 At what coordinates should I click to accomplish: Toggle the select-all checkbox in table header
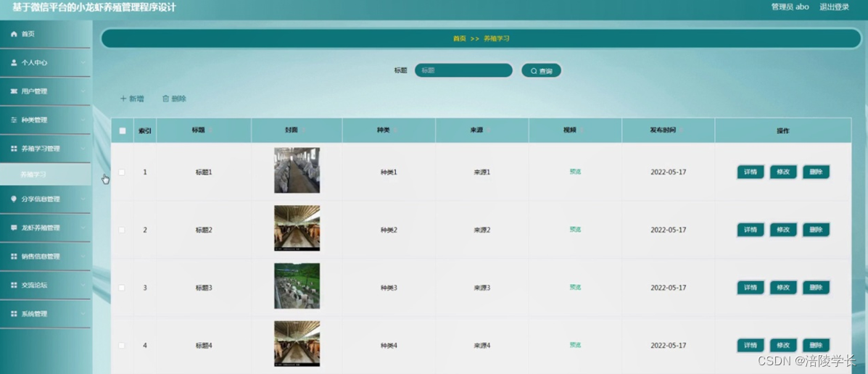pos(123,131)
